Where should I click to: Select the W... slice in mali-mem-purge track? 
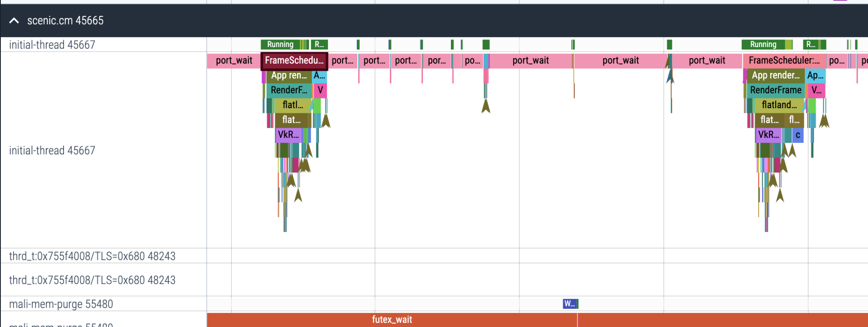pyautogui.click(x=569, y=304)
